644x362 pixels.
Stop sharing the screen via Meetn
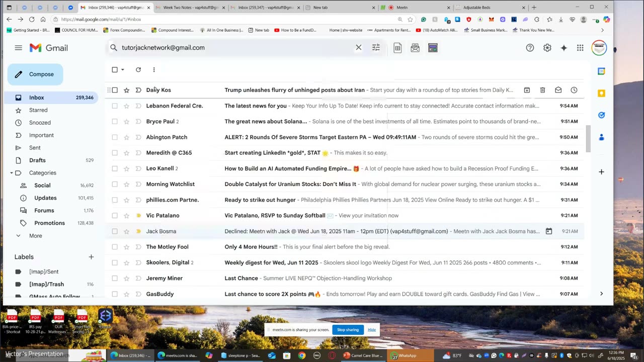(348, 330)
